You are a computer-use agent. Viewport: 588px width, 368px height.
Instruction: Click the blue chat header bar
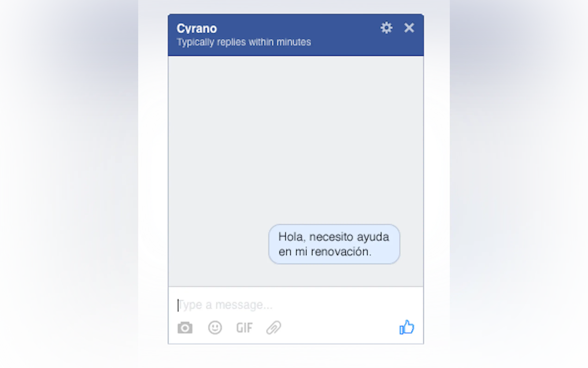point(296,35)
